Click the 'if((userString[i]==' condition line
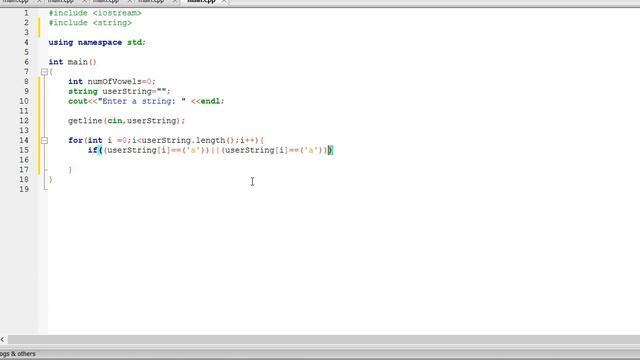640x360 pixels. [210, 150]
